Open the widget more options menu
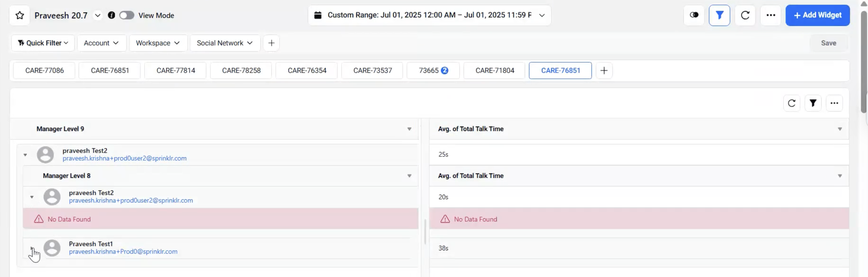The width and height of the screenshot is (868, 277). pyautogui.click(x=834, y=103)
